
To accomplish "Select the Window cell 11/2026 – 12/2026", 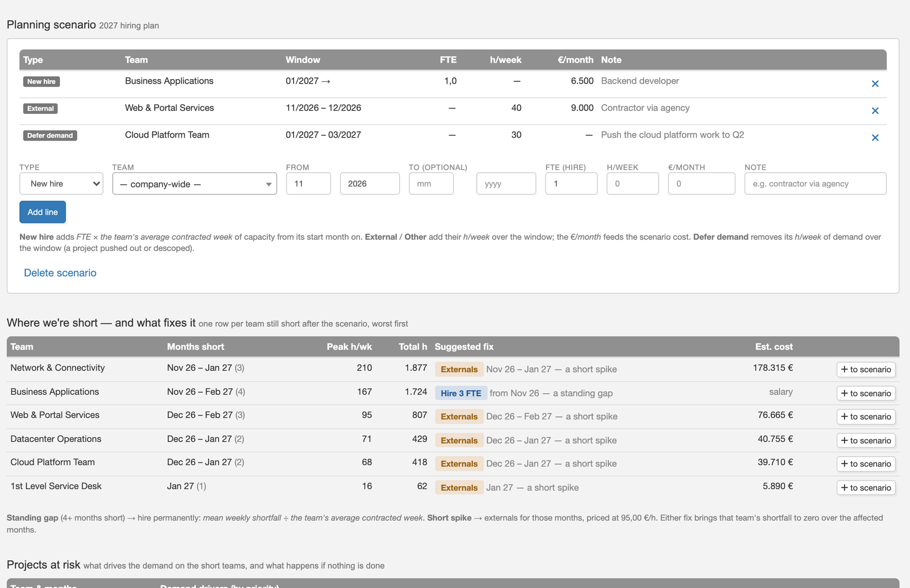I will (x=323, y=108).
